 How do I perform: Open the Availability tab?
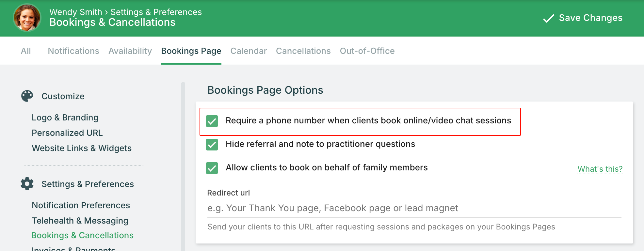click(130, 51)
